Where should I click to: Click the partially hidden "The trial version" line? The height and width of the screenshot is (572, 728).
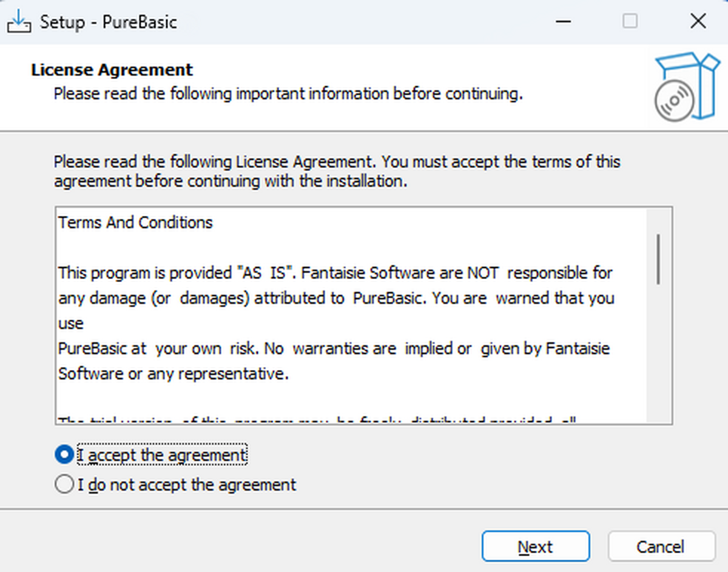[x=315, y=420]
